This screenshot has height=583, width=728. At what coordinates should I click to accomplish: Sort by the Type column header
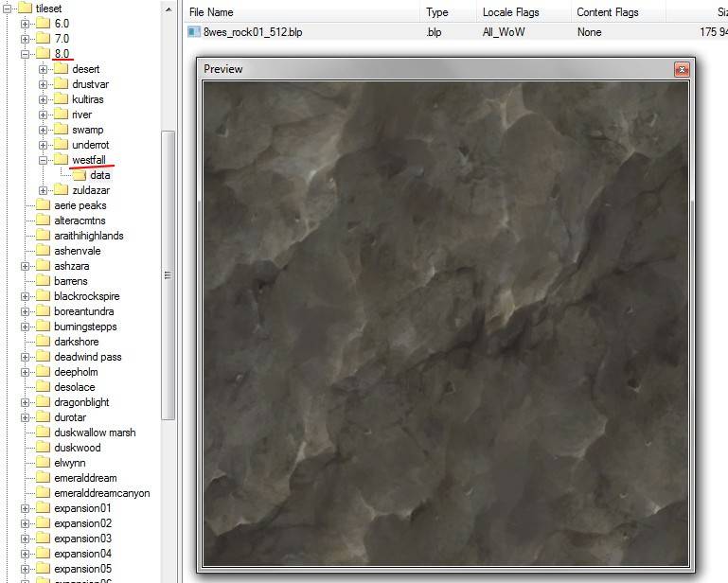coord(449,12)
